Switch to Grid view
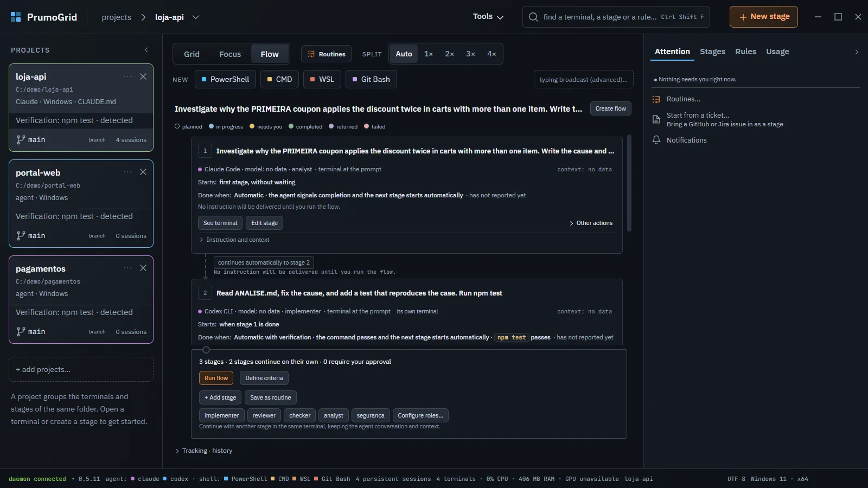This screenshot has height=488, width=868. pyautogui.click(x=192, y=54)
